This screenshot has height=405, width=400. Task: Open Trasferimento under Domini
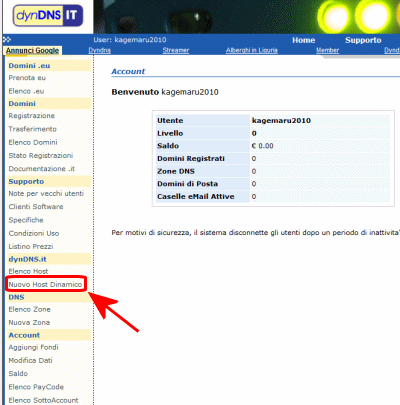pyautogui.click(x=33, y=129)
